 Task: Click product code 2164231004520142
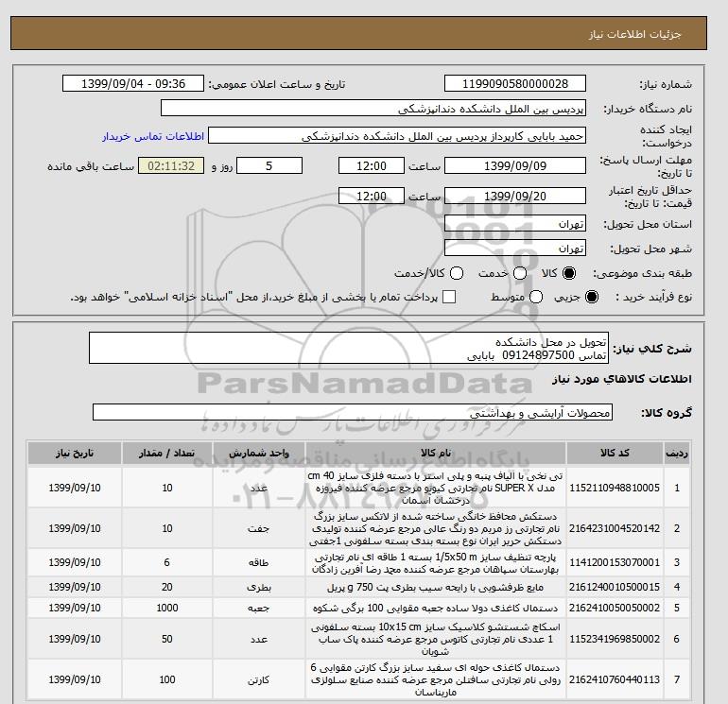pyautogui.click(x=615, y=528)
